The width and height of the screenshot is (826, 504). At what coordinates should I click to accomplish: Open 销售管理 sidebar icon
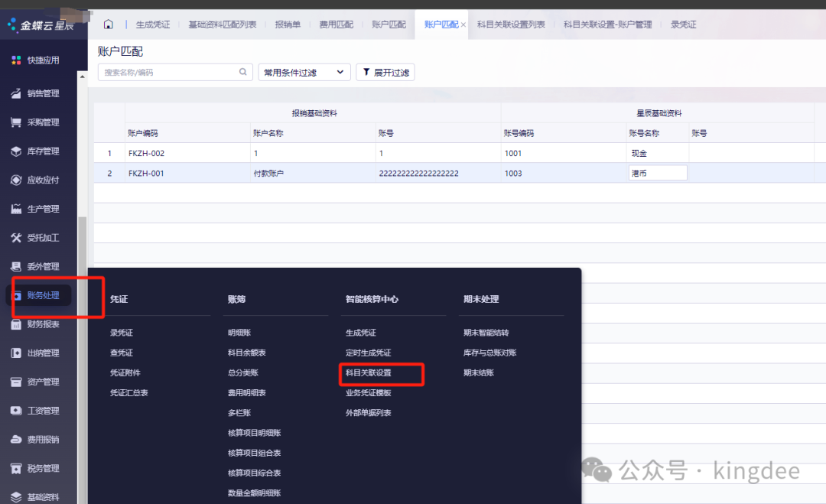coord(15,93)
